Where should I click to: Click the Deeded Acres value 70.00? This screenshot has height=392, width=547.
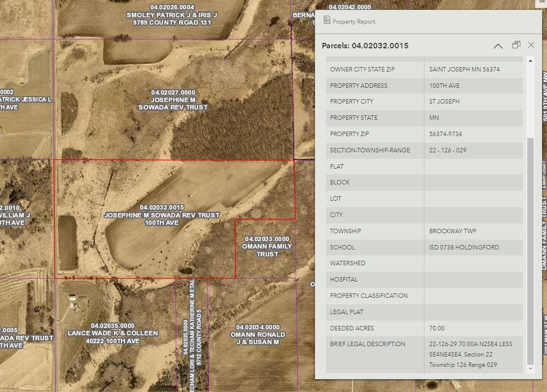coord(436,328)
